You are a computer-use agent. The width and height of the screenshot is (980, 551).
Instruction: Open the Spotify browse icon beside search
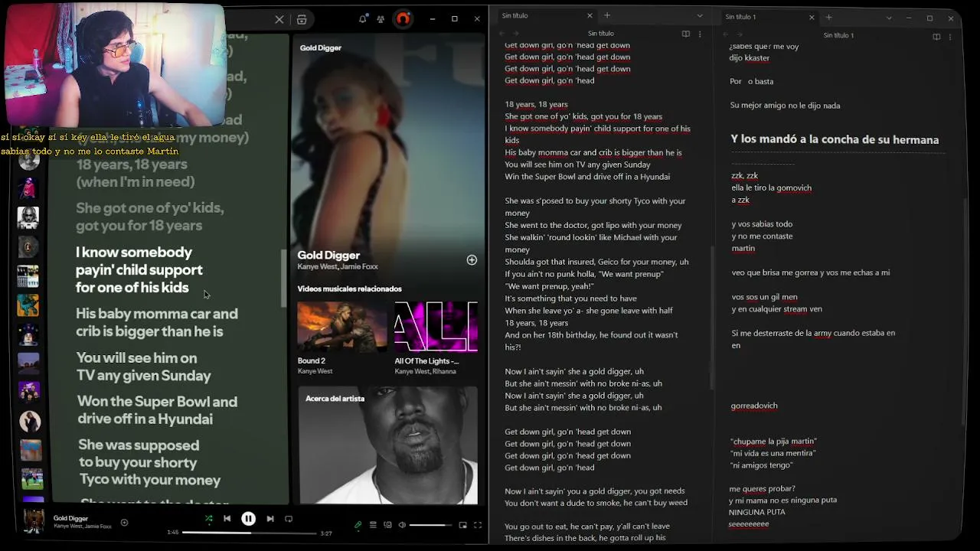(x=302, y=19)
